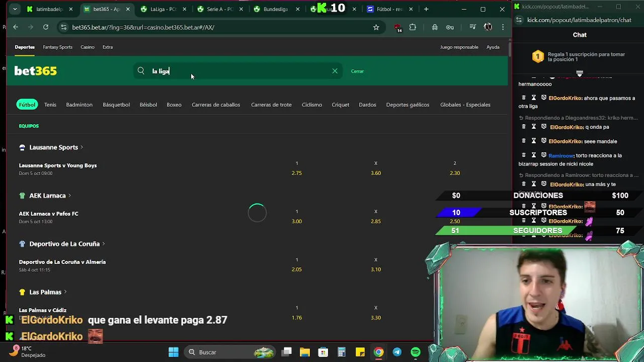
Task: Select the Ciclismo sport filter
Action: click(x=312, y=105)
